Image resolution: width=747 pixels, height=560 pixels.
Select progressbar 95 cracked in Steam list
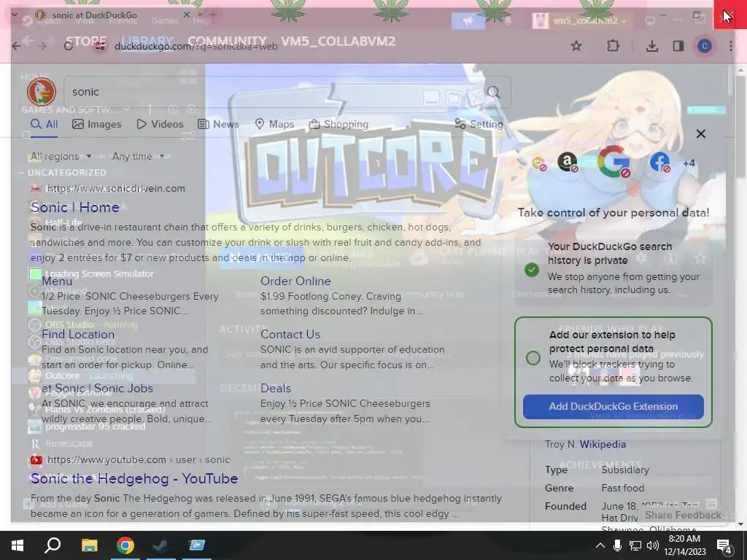(x=96, y=427)
